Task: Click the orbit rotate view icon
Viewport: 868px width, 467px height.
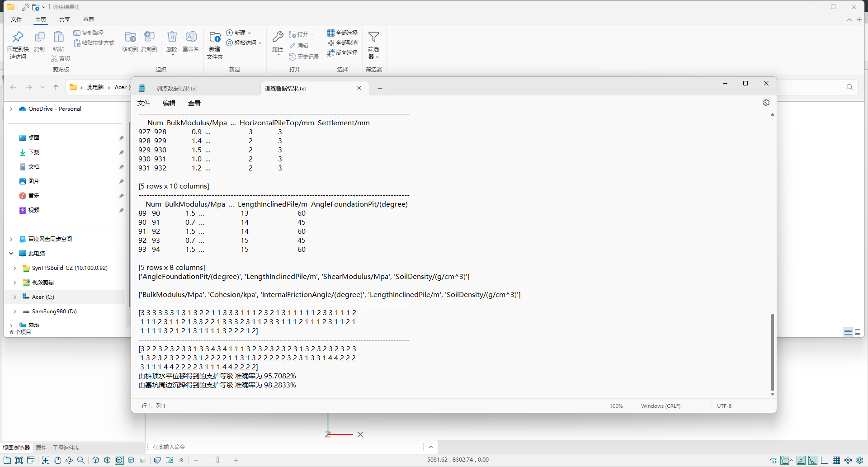Action: point(69,460)
